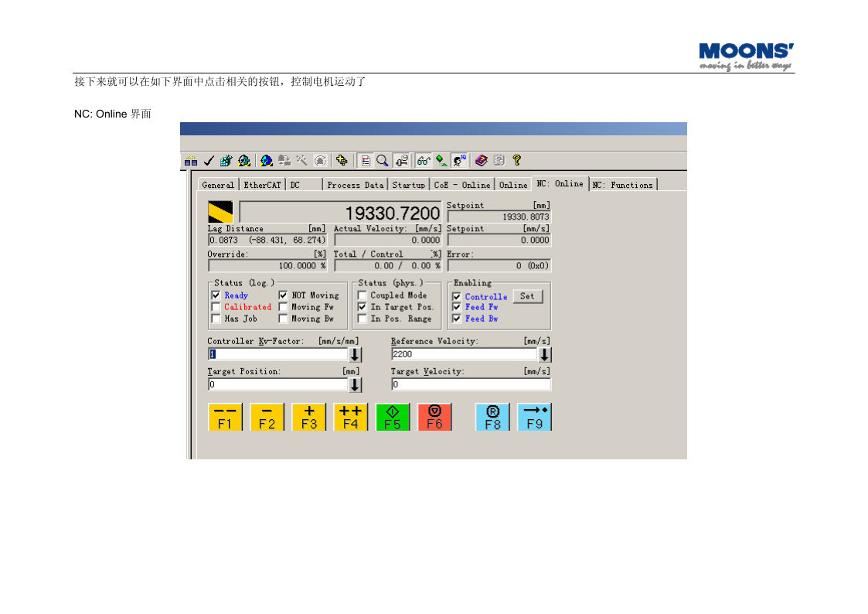Toggle the Coupled Mode checkbox
The width and height of the screenshot is (868, 614).
(x=362, y=295)
